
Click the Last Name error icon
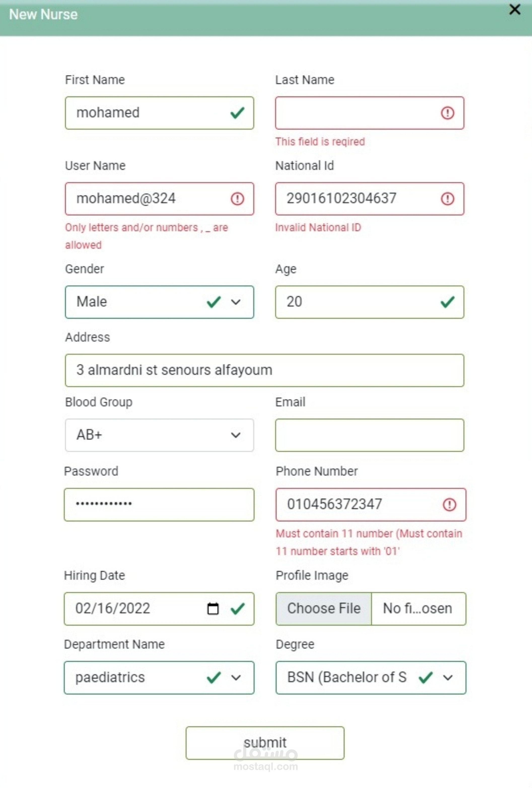pos(447,113)
